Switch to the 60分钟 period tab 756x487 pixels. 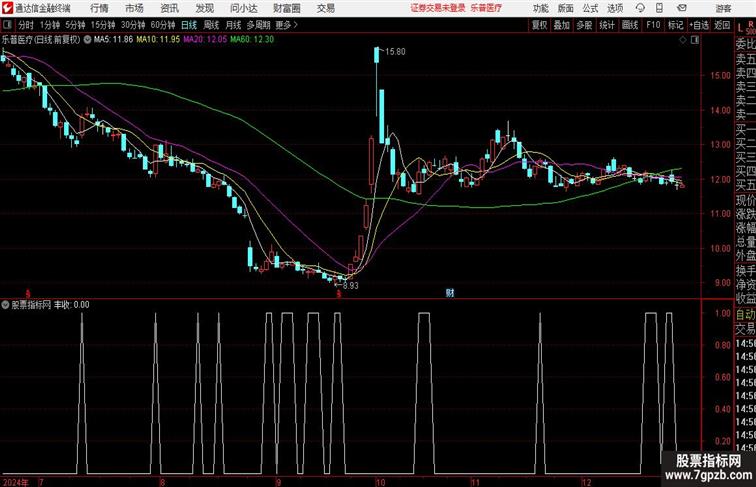[x=163, y=25]
